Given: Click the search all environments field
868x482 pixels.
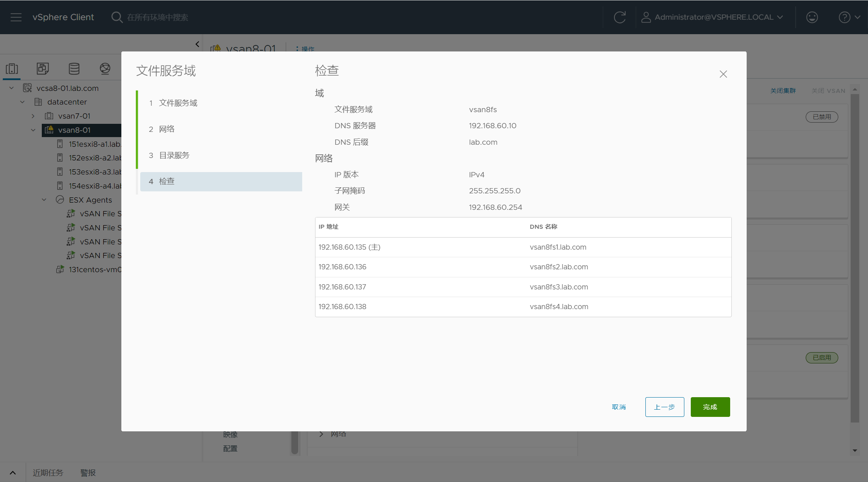Looking at the screenshot, I should click(x=158, y=17).
